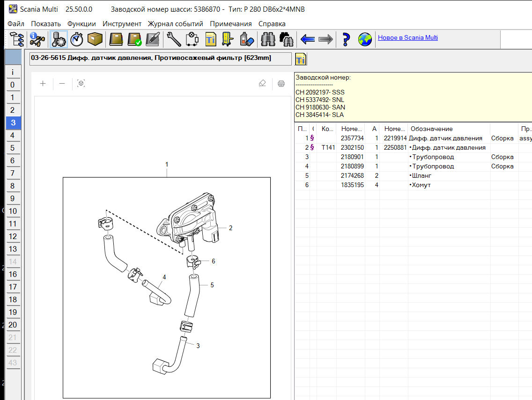Click the cardboard box package icon
532x400 pixels.
[95, 39]
